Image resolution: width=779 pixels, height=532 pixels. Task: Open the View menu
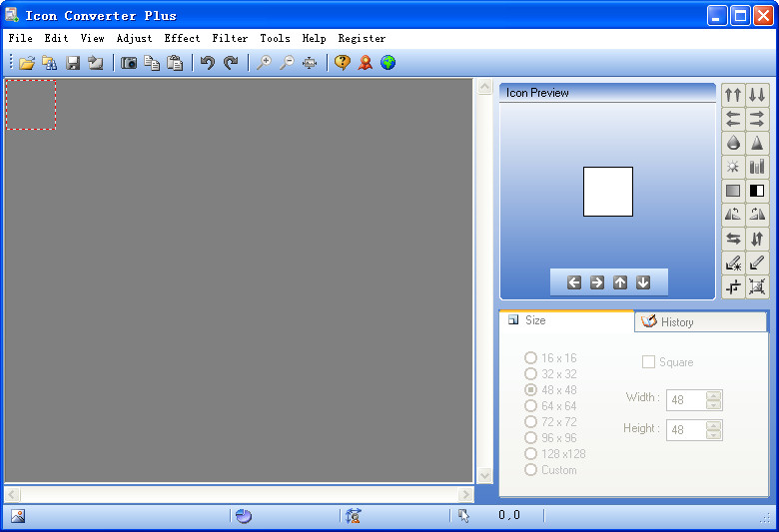(x=93, y=38)
